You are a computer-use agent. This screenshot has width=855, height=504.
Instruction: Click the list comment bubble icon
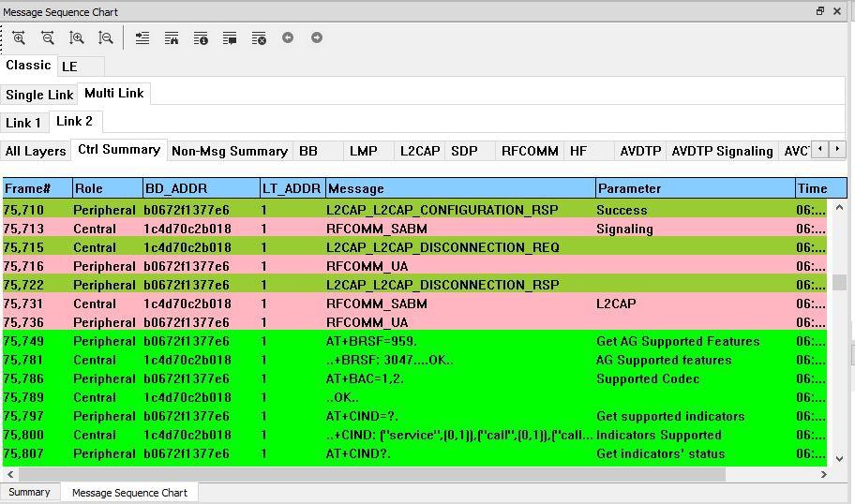click(x=230, y=37)
